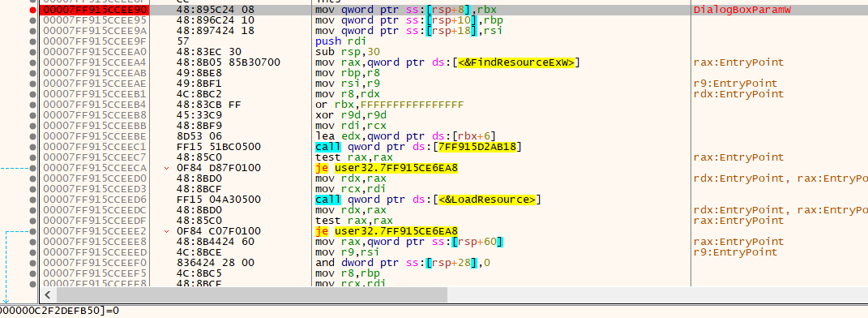Select address cell 00007FF915CCEEAB
Screen dimensions: 868x318
[x=95, y=72]
